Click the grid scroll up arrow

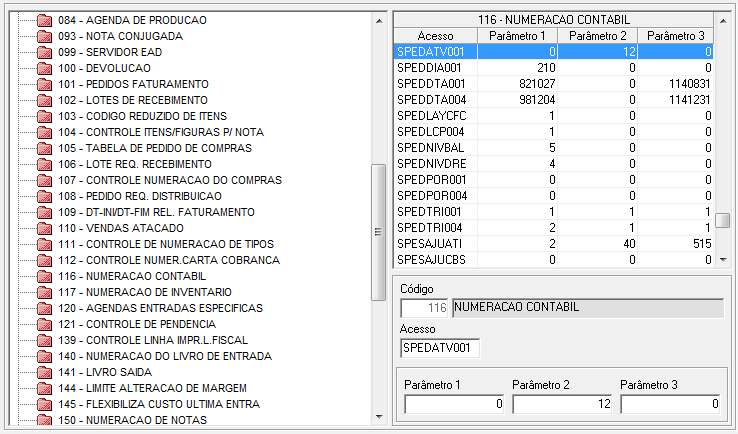point(722,21)
